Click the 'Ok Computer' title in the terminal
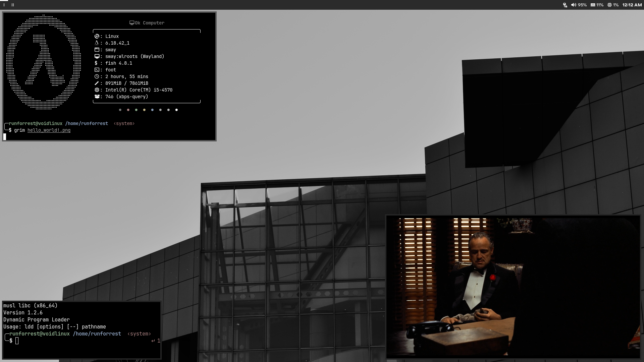644x362 pixels. pyautogui.click(x=150, y=23)
